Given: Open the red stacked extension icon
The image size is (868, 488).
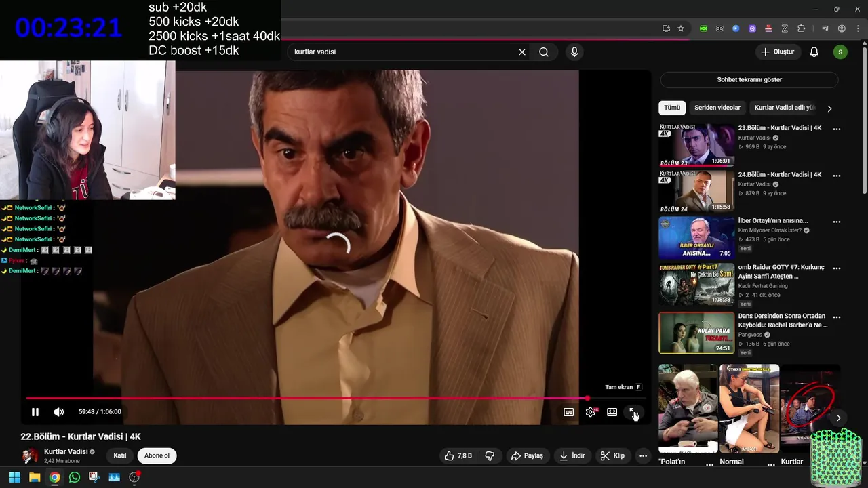Looking at the screenshot, I should tap(768, 28).
